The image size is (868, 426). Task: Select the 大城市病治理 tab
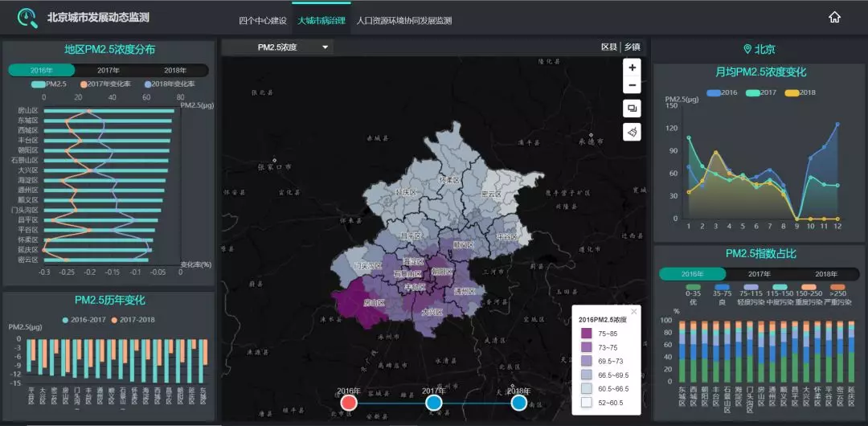click(321, 21)
